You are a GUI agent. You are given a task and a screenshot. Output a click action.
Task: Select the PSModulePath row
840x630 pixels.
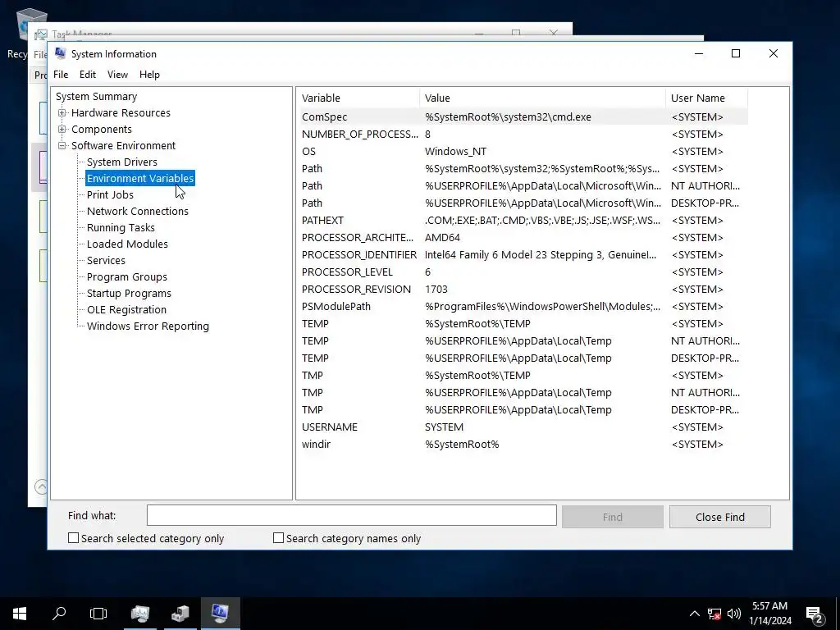pos(523,307)
